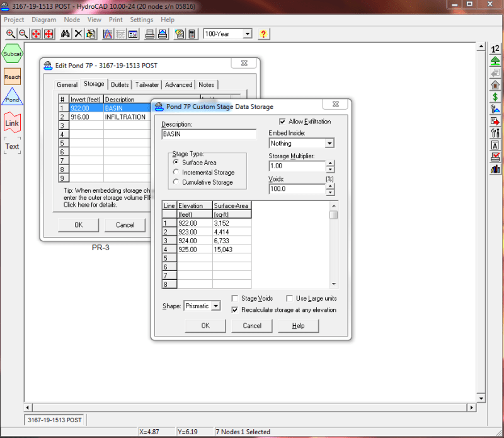Viewport: 504px width, 438px height.
Task: Select the Incremental Storage stage type
Action: pos(176,172)
